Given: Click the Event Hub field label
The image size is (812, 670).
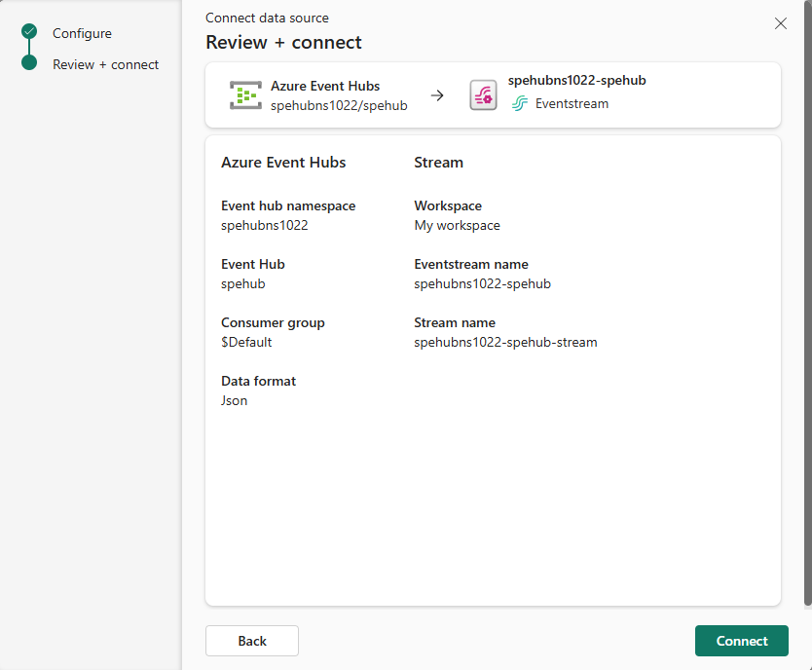Looking at the screenshot, I should [253, 264].
